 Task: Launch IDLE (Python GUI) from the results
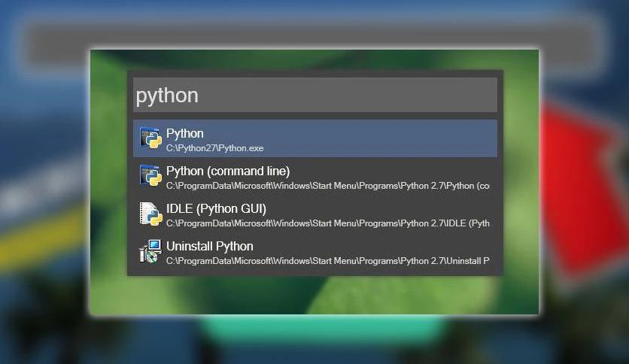point(216,209)
